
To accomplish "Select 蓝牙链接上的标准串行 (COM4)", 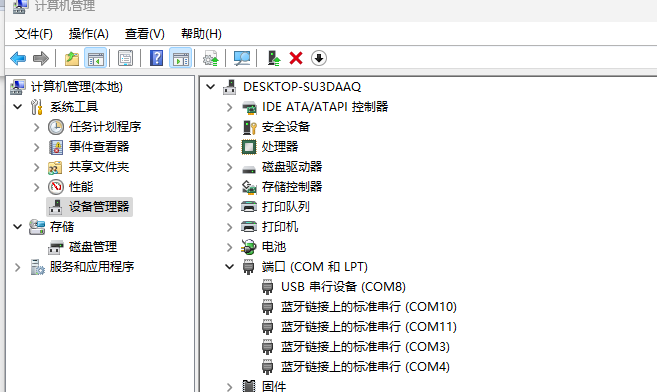I will [365, 367].
